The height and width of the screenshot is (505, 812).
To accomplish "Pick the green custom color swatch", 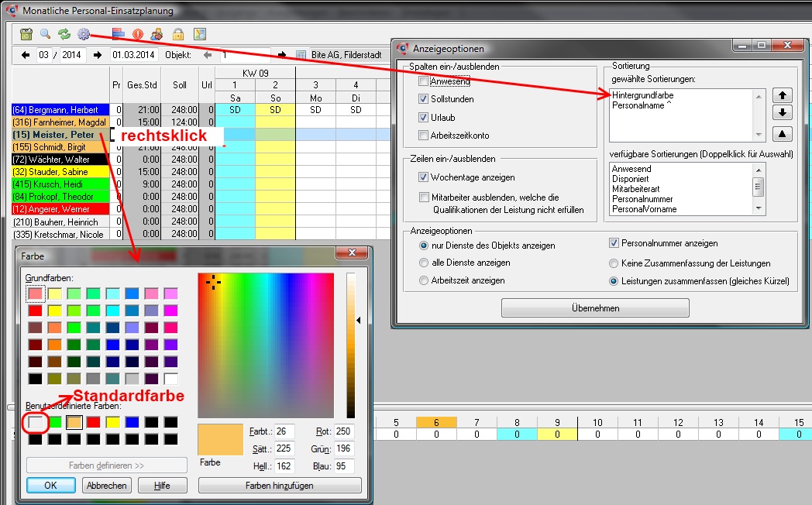I will [x=55, y=422].
